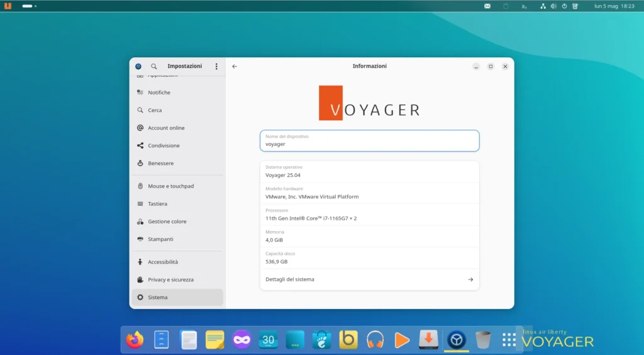This screenshot has width=644, height=355.
Task: Open Privacy e sicurezza settings
Action: pyautogui.click(x=177, y=279)
